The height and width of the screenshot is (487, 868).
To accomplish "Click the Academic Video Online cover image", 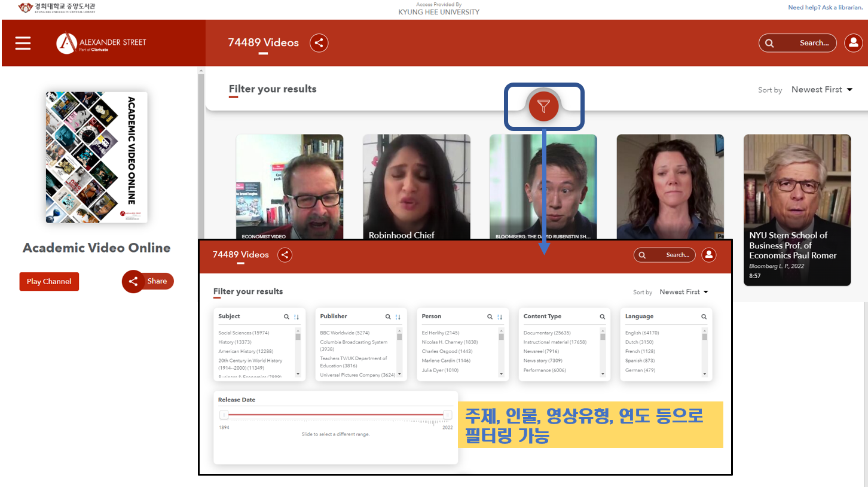I will pyautogui.click(x=97, y=157).
